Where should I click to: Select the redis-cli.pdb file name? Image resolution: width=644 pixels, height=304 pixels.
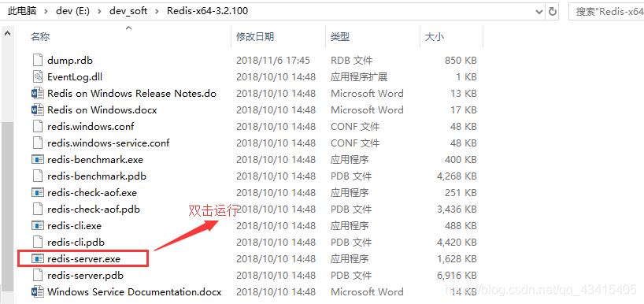76,243
